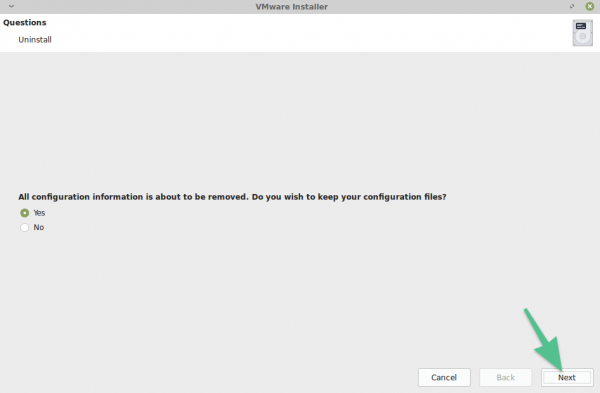Click the configuration files question text
600x393 pixels.
[x=232, y=197]
